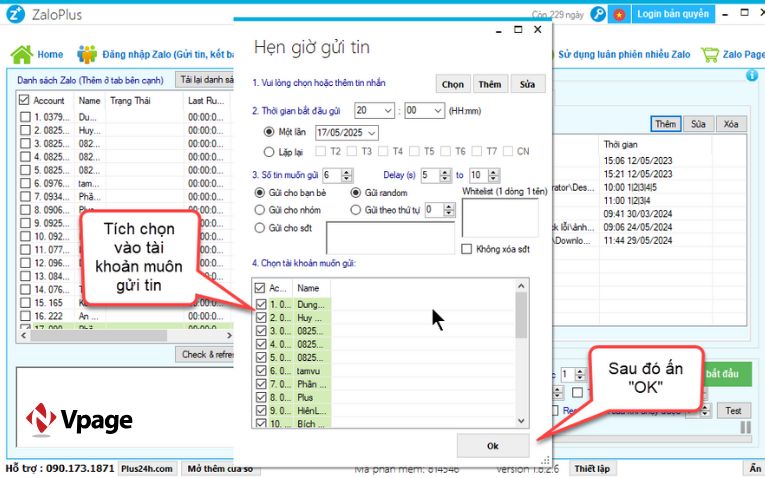Click the Zalo Page shopping cart icon
Viewport: 765px width, 478px height.
[x=710, y=55]
